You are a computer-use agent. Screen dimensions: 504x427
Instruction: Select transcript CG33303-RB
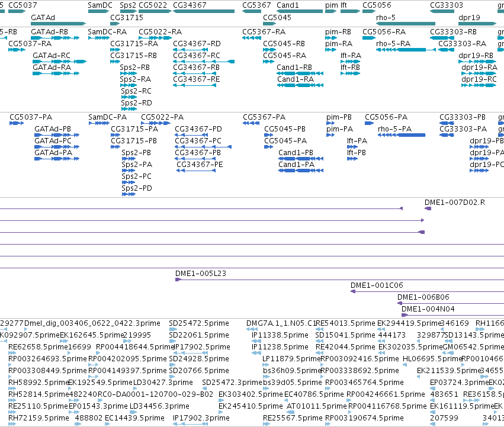point(453,32)
